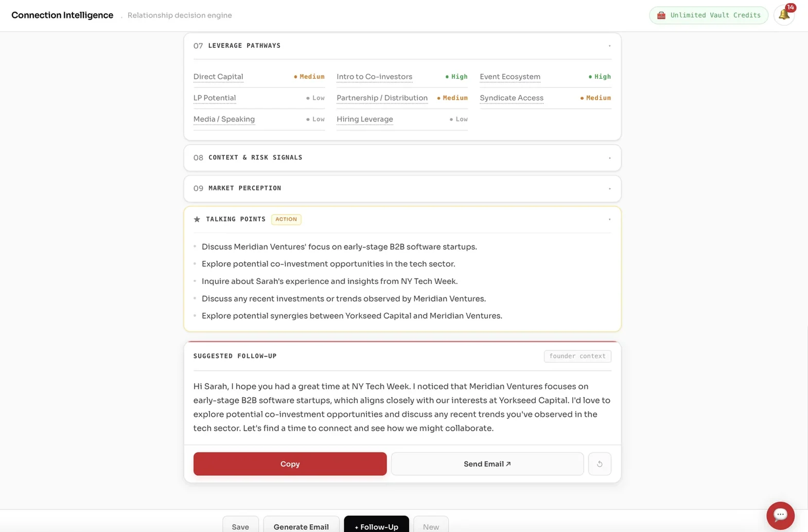Viewport: 808px width, 532px height.
Task: Click the Hiring Leverage pathway label
Action: (x=365, y=119)
